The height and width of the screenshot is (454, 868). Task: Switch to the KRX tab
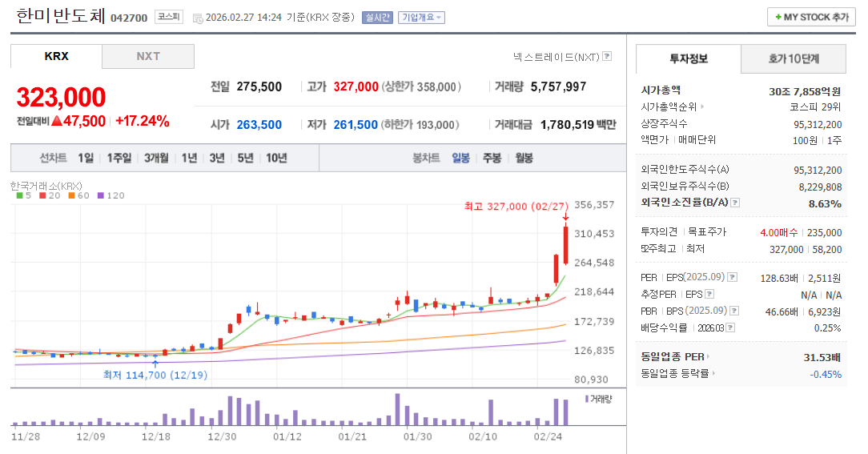57,57
